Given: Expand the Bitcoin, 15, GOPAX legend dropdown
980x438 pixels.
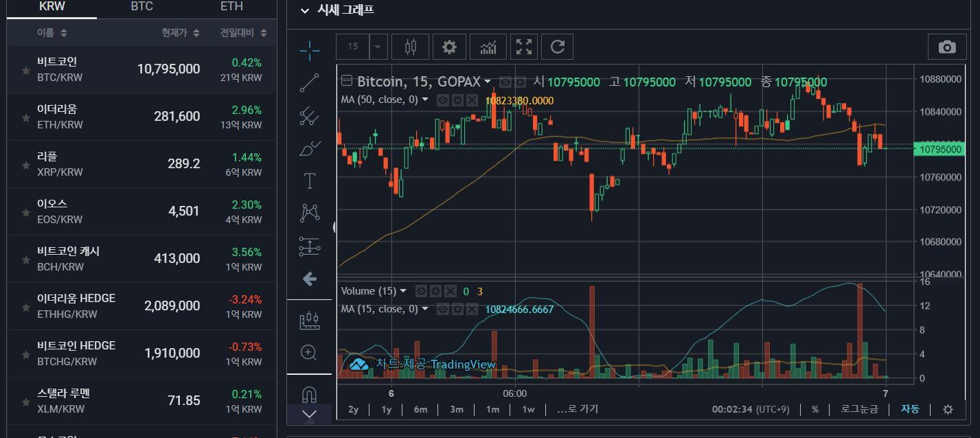Looking at the screenshot, I should click(x=488, y=82).
